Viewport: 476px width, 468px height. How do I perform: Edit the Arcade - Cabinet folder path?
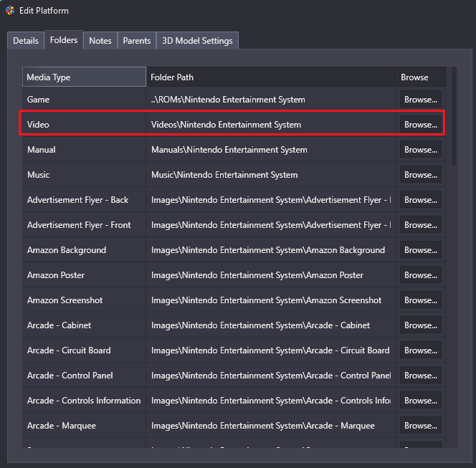271,325
